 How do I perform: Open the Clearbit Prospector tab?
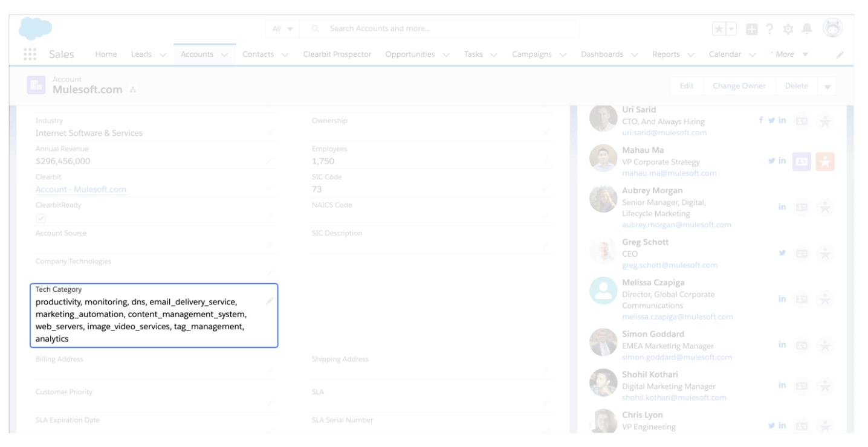pos(337,54)
